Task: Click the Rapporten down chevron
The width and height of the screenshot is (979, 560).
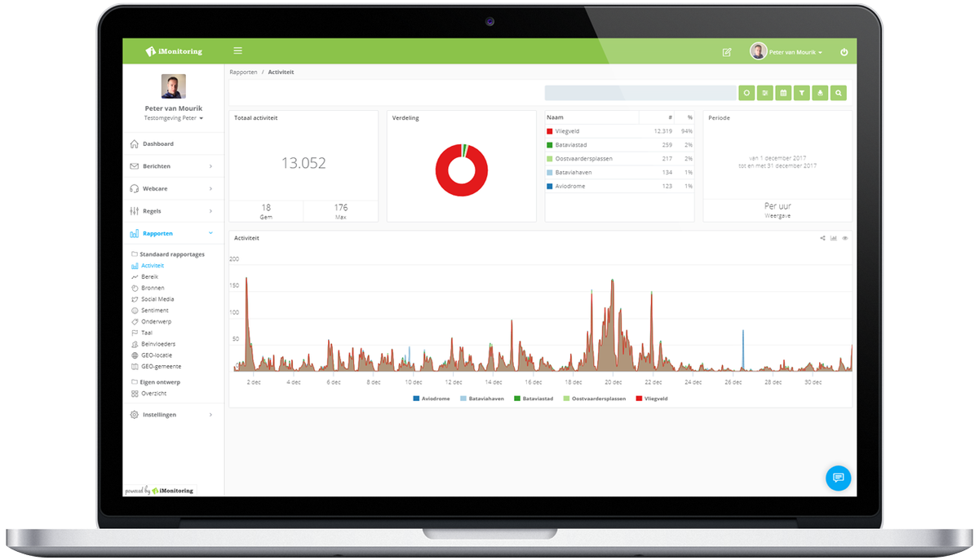Action: [210, 234]
